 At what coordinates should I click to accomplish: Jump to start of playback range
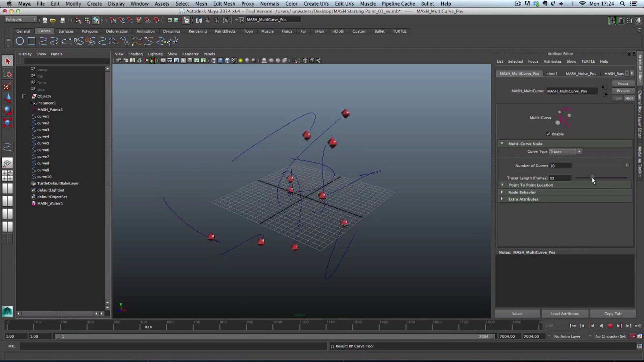(x=572, y=326)
